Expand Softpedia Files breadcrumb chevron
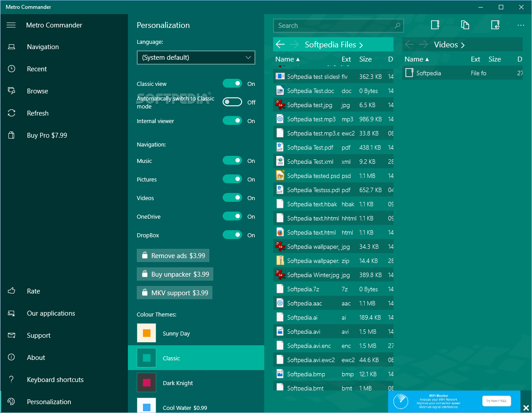The width and height of the screenshot is (532, 413). pyautogui.click(x=361, y=45)
